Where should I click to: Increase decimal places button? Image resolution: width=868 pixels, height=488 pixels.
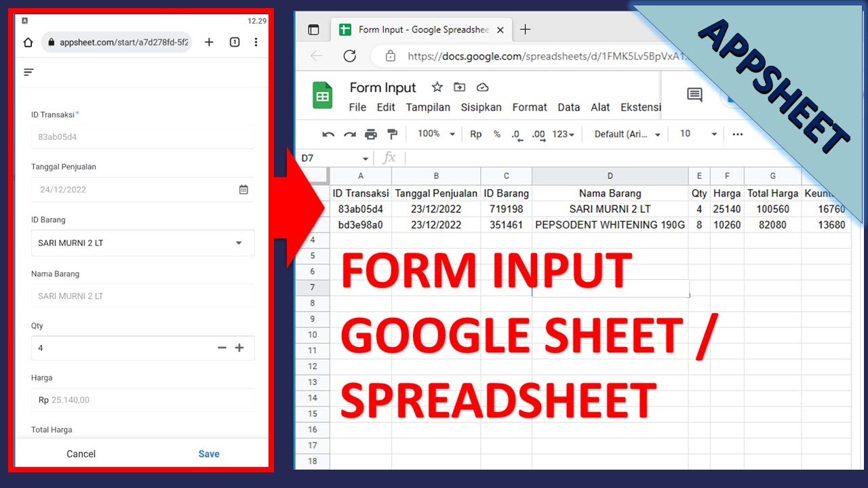(538, 135)
